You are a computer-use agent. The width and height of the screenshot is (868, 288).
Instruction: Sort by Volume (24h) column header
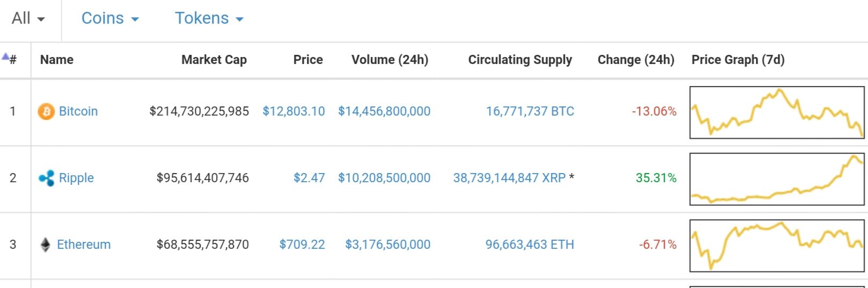pos(390,60)
